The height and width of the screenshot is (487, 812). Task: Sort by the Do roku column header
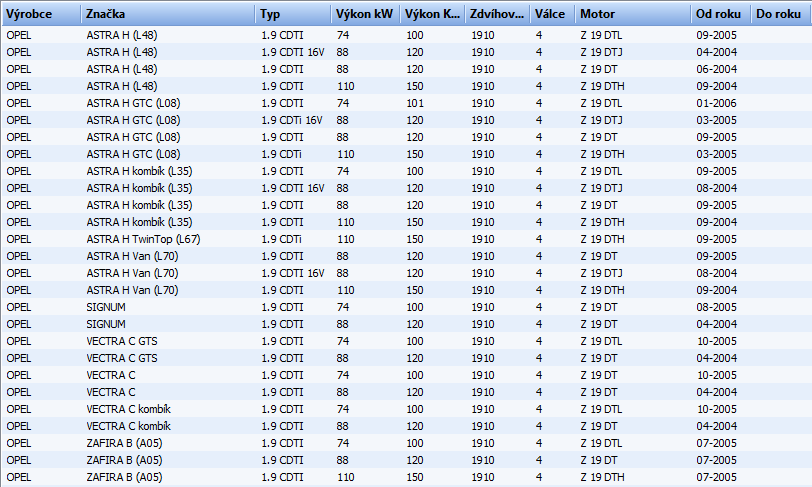[780, 14]
